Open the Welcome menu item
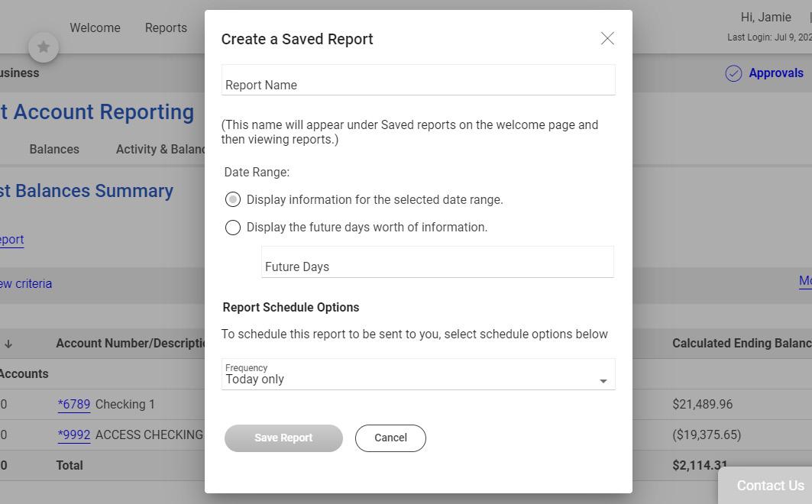The height and width of the screenshot is (504, 812). (95, 27)
